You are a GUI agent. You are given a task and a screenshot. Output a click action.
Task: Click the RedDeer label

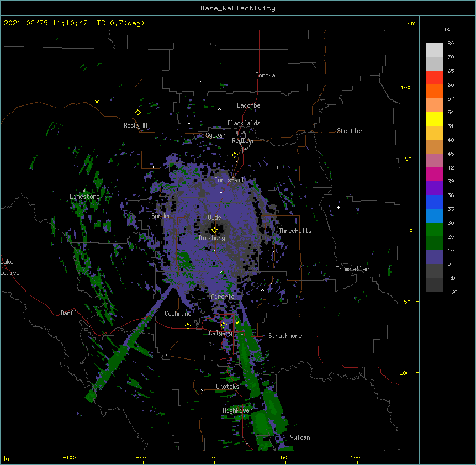243,141
